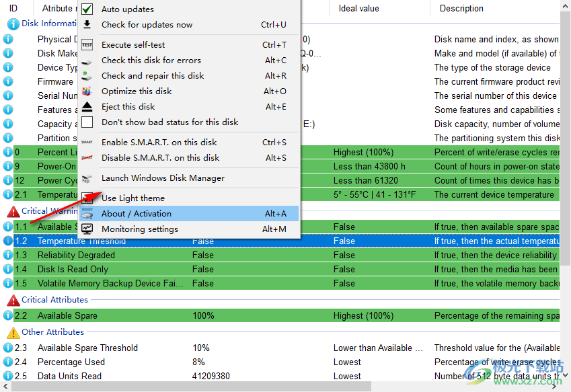The height and width of the screenshot is (392, 571).
Task: Check Don't show bad status for this disk
Action: (87, 122)
